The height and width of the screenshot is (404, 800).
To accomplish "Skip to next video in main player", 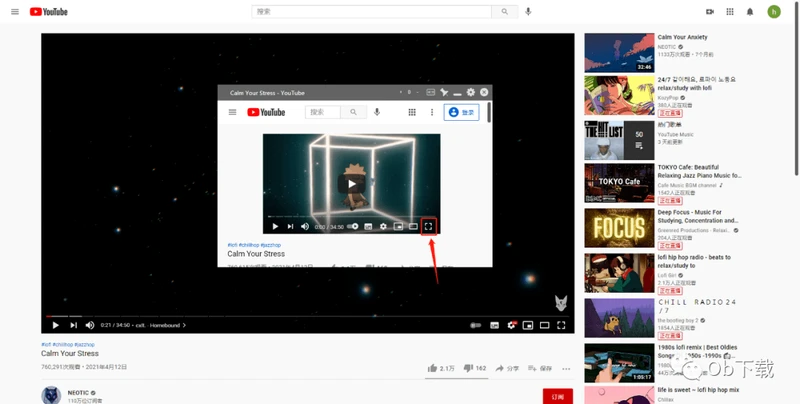I will tap(73, 325).
